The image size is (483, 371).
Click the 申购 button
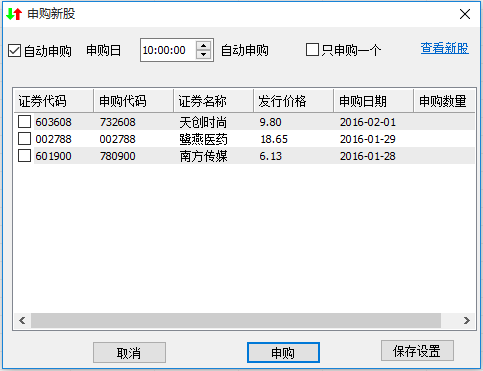pos(283,353)
